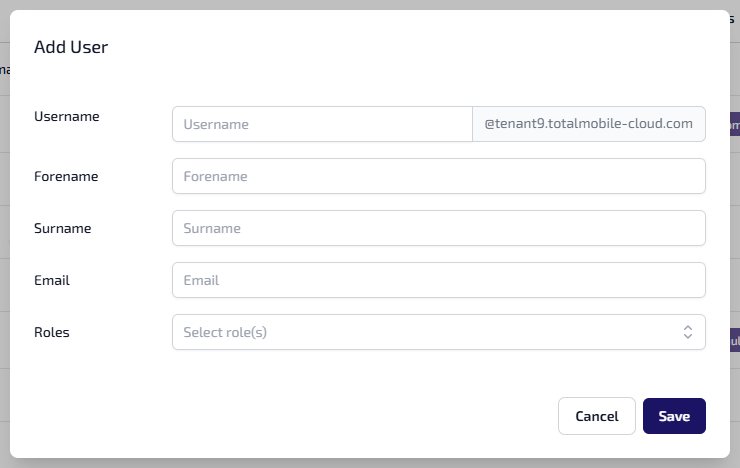Click the tenant9.totalmobile-cloud.com domain suffix

point(588,124)
